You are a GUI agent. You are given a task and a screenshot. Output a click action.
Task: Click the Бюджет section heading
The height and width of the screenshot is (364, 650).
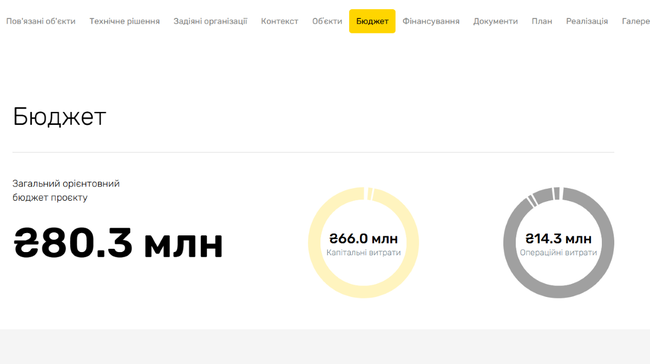click(59, 117)
